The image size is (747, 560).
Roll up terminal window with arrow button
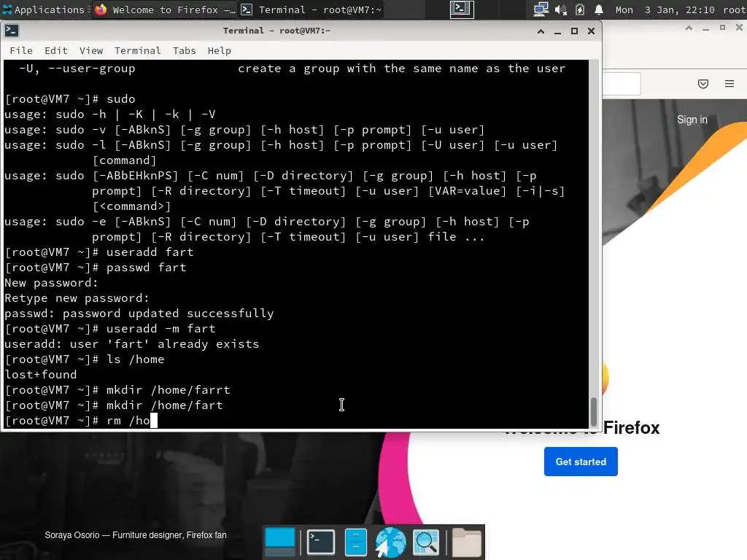click(x=541, y=31)
